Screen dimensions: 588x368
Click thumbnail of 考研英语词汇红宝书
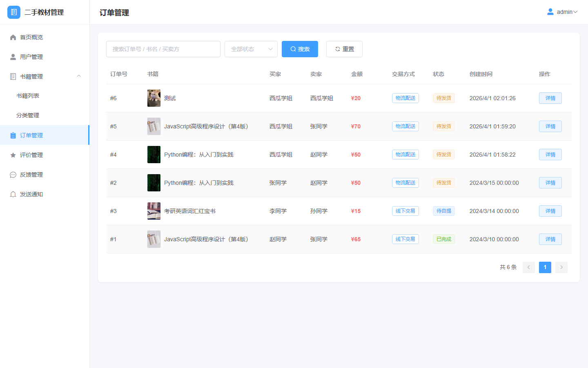coord(154,211)
